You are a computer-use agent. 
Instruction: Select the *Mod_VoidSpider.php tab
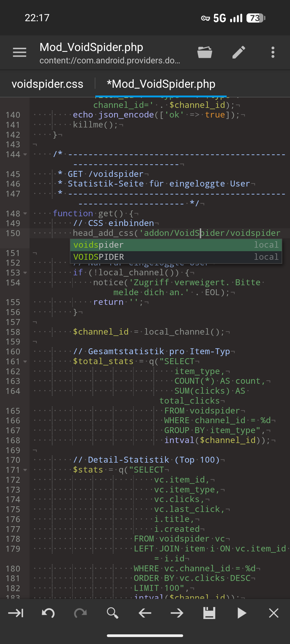point(161,84)
